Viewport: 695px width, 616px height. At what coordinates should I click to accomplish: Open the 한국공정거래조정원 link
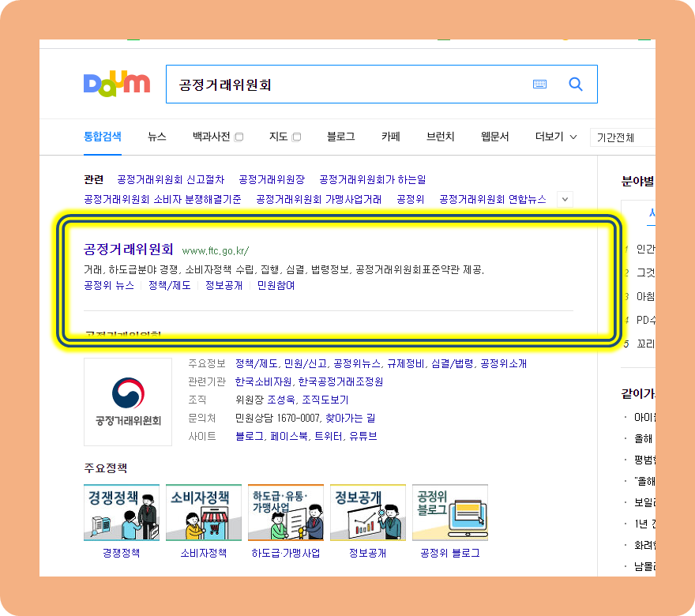(341, 382)
